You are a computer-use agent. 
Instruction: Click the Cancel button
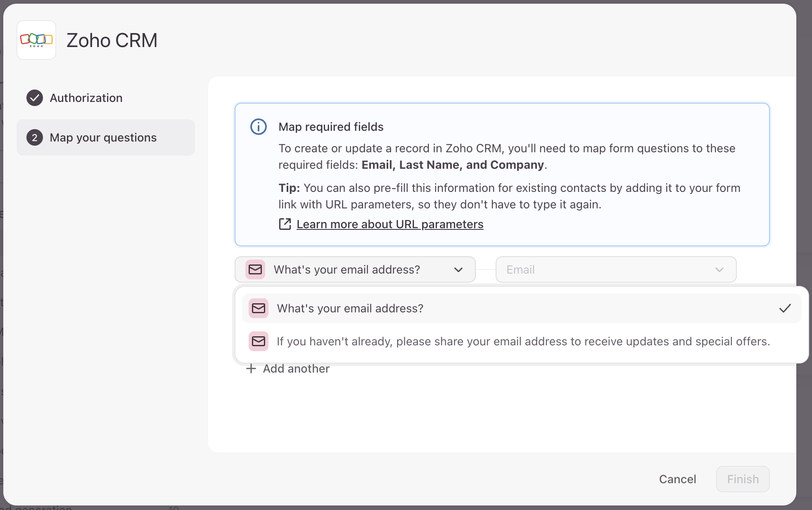click(677, 479)
